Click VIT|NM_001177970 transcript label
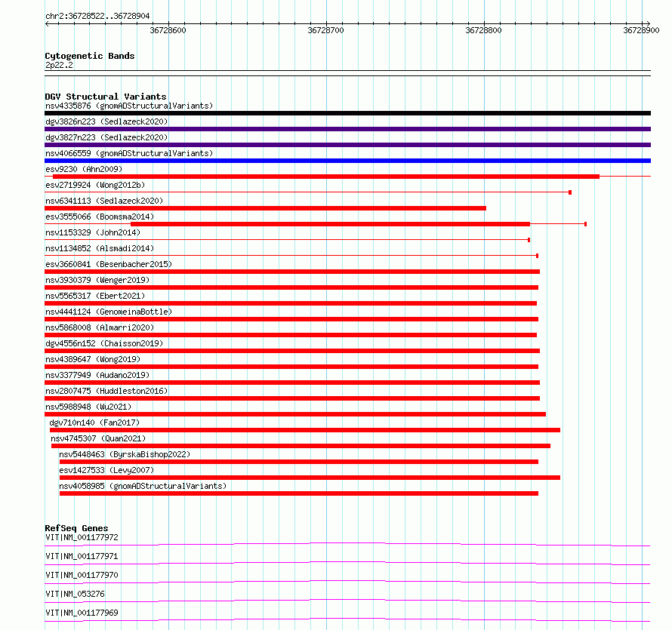 pyautogui.click(x=82, y=575)
